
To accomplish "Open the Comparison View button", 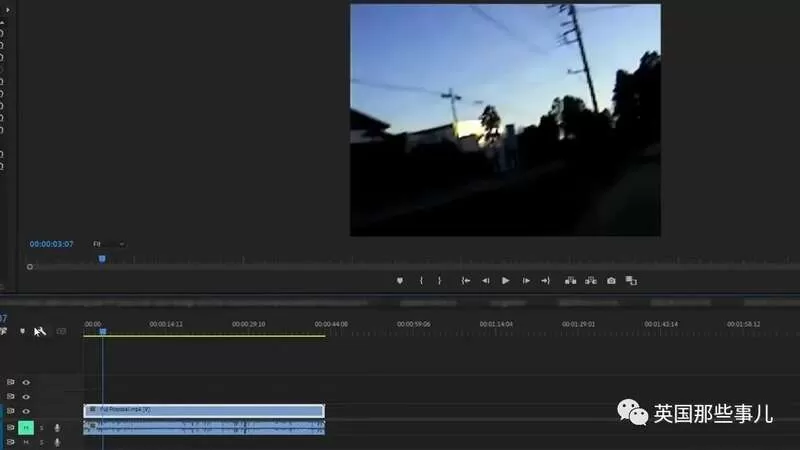I will (x=631, y=281).
